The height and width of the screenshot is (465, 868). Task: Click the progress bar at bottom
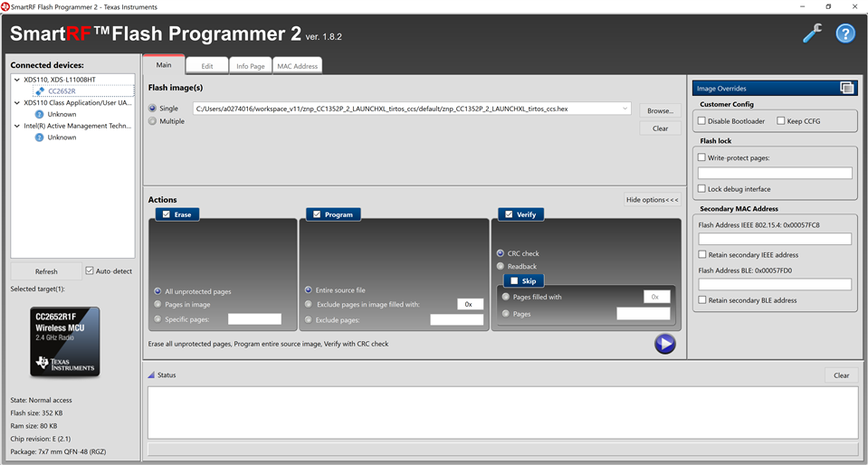(x=502, y=449)
